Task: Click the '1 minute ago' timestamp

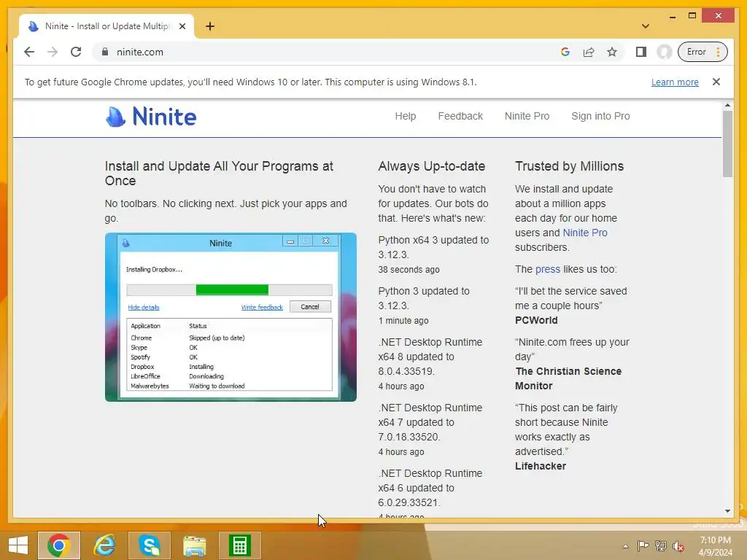Action: [x=403, y=321]
